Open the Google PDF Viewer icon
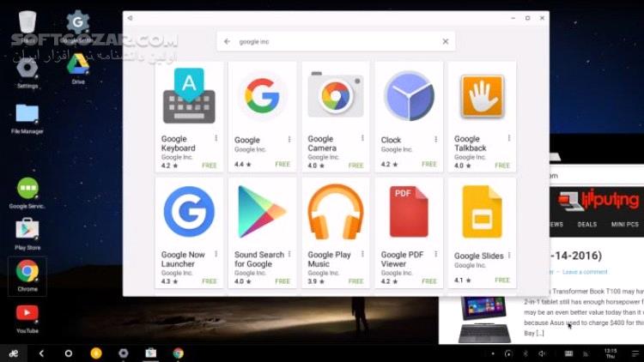 pos(409,211)
